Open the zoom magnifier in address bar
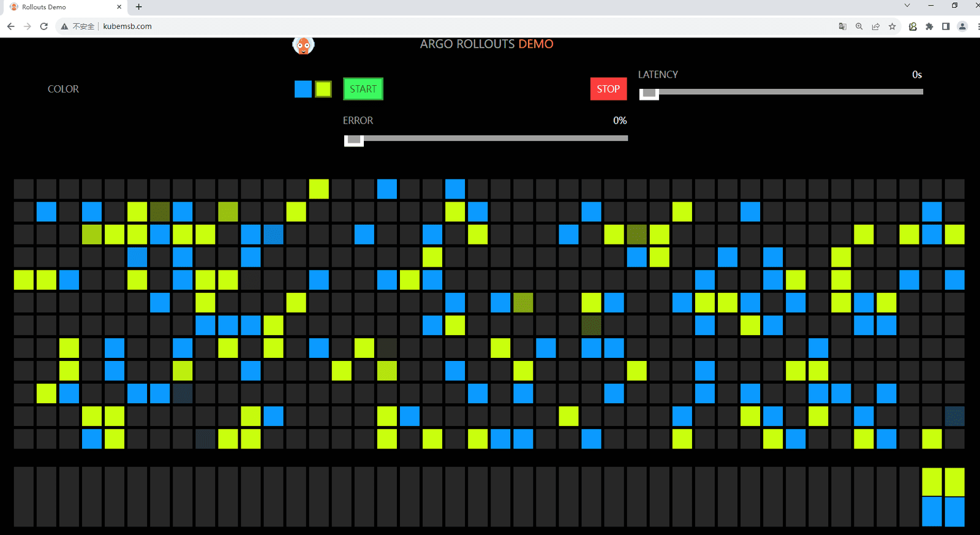980x535 pixels. pos(859,26)
